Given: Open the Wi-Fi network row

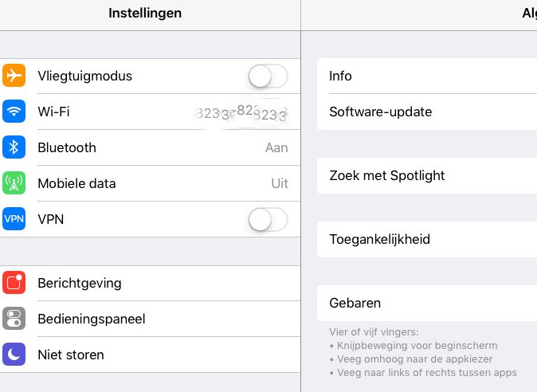Looking at the screenshot, I should tap(159, 112).
